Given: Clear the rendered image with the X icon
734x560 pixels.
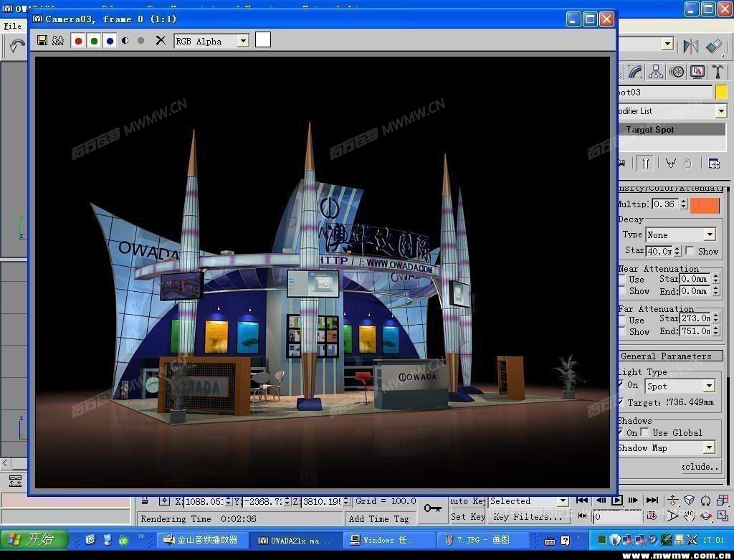Looking at the screenshot, I should coord(161,41).
